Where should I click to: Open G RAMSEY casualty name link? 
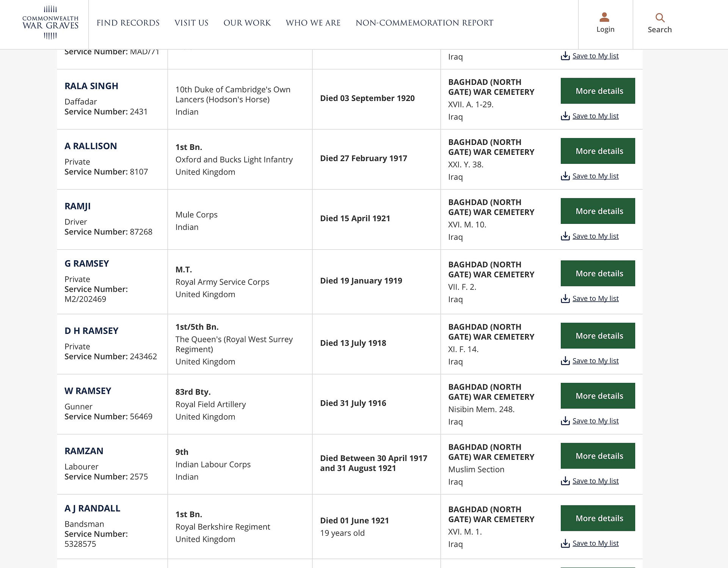tap(87, 264)
